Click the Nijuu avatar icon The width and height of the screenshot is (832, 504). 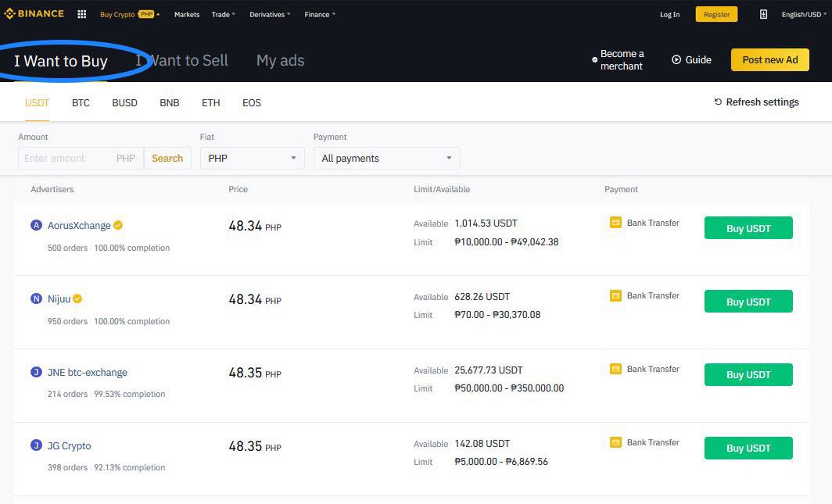[x=36, y=299]
